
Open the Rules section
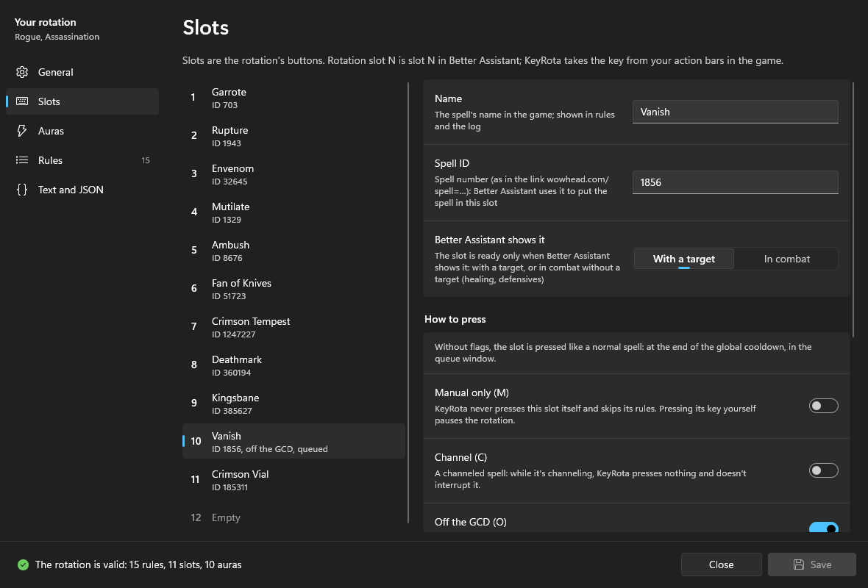[82, 159]
